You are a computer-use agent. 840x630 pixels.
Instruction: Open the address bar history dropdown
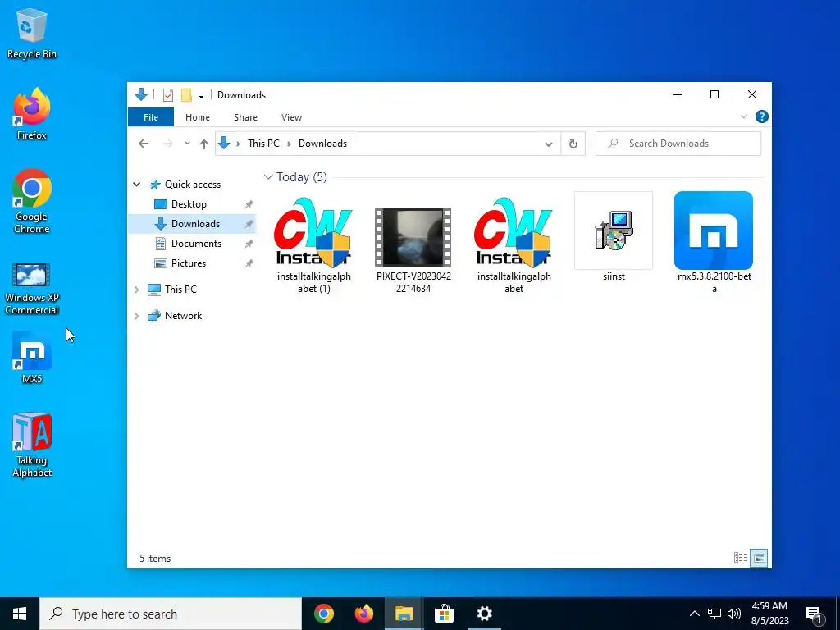(549, 144)
